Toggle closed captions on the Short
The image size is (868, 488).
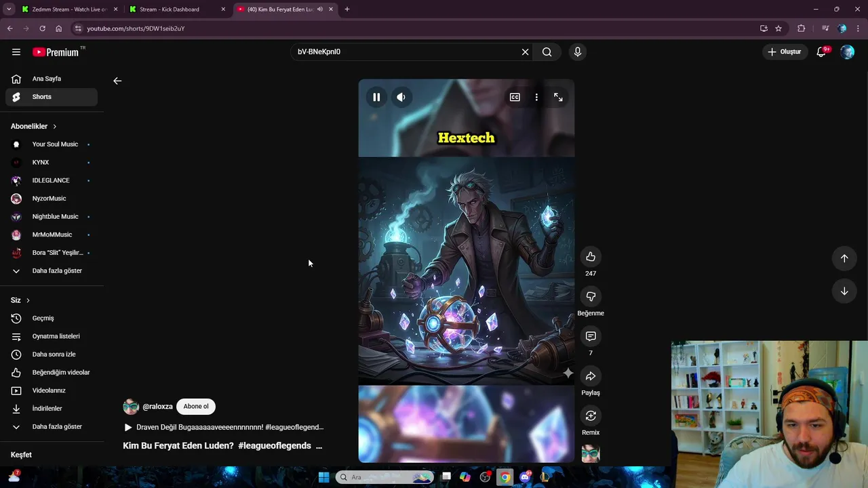click(515, 97)
